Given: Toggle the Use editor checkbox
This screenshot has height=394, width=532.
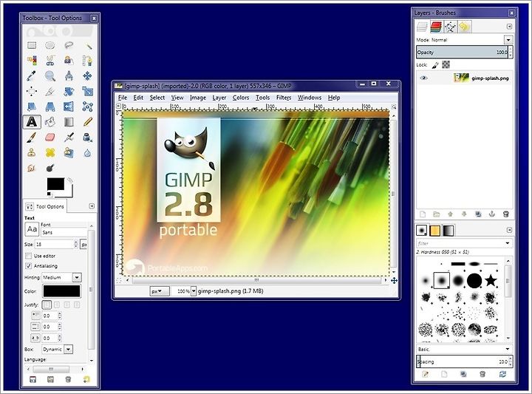Looking at the screenshot, I should point(29,256).
